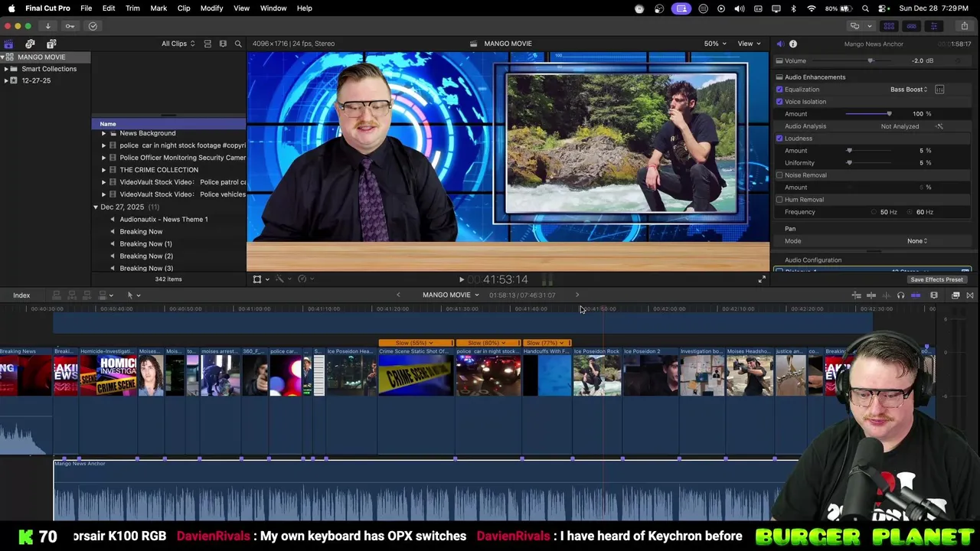The height and width of the screenshot is (551, 980).
Task: Open the Window menu
Action: point(273,8)
